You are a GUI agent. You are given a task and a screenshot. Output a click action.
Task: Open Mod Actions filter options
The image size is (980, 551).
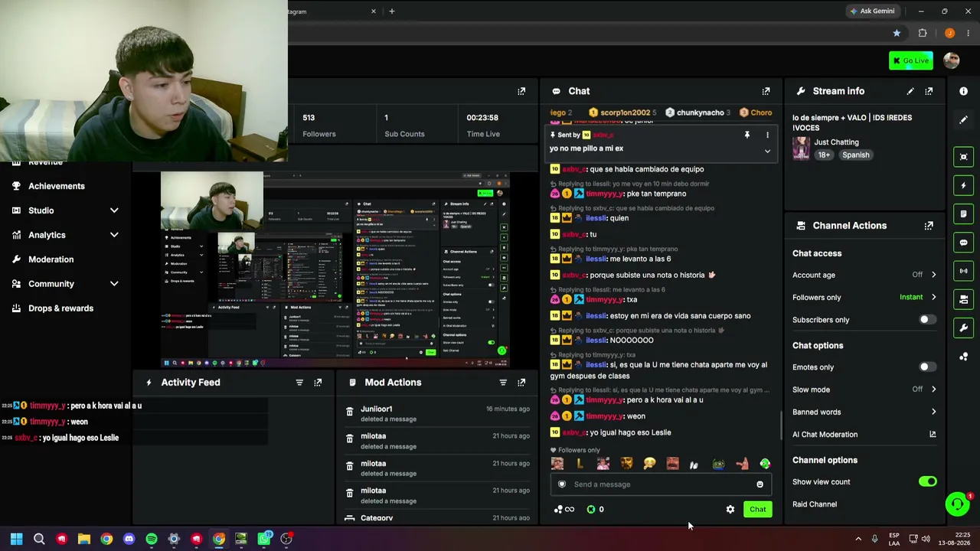pos(503,383)
